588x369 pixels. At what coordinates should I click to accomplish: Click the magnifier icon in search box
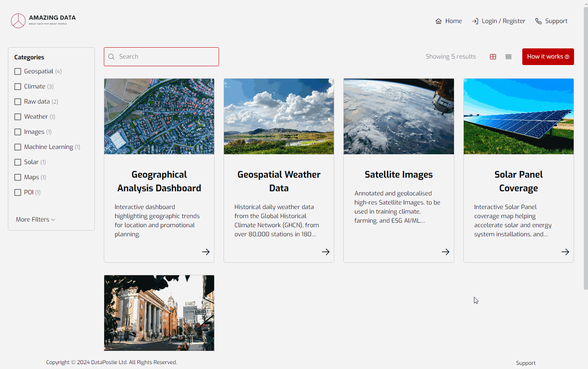(111, 57)
